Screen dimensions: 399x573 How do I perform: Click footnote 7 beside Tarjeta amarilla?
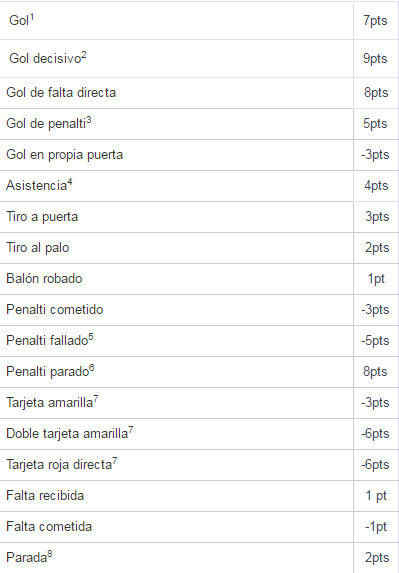(96, 399)
